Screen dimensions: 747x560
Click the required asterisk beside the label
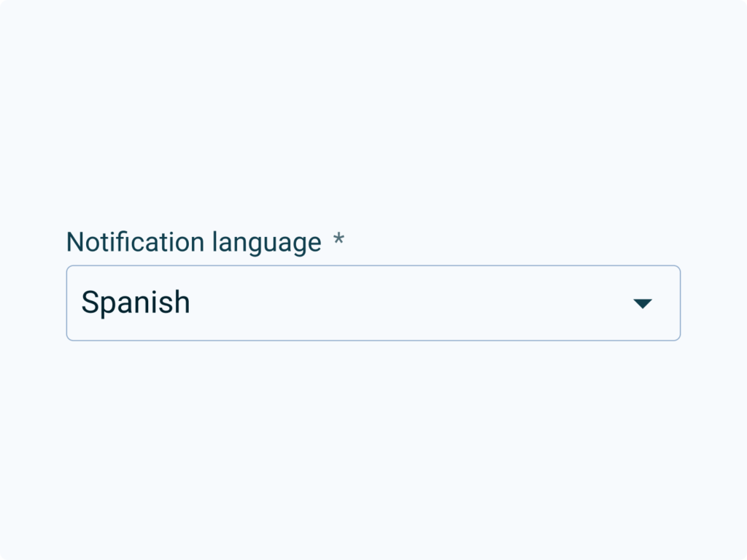(x=338, y=241)
